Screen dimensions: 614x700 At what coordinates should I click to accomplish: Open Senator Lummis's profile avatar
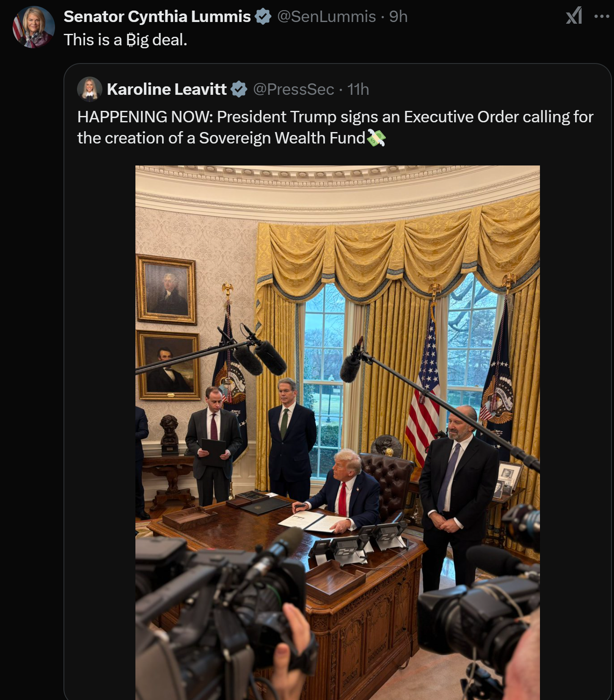(34, 27)
